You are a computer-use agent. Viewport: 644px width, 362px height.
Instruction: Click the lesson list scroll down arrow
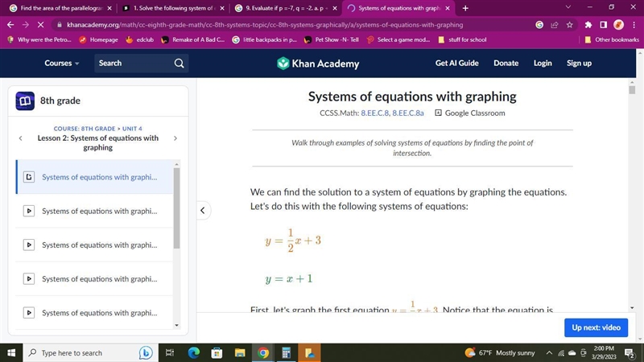[x=176, y=325]
